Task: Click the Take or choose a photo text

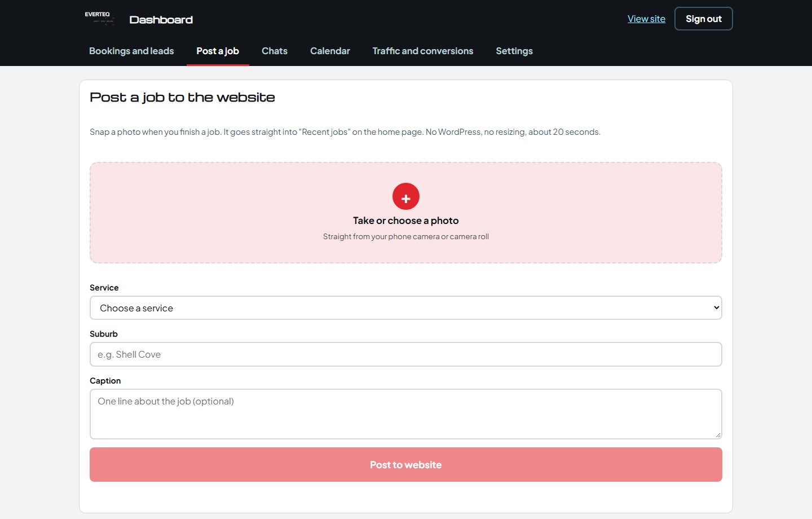Action: click(x=406, y=221)
